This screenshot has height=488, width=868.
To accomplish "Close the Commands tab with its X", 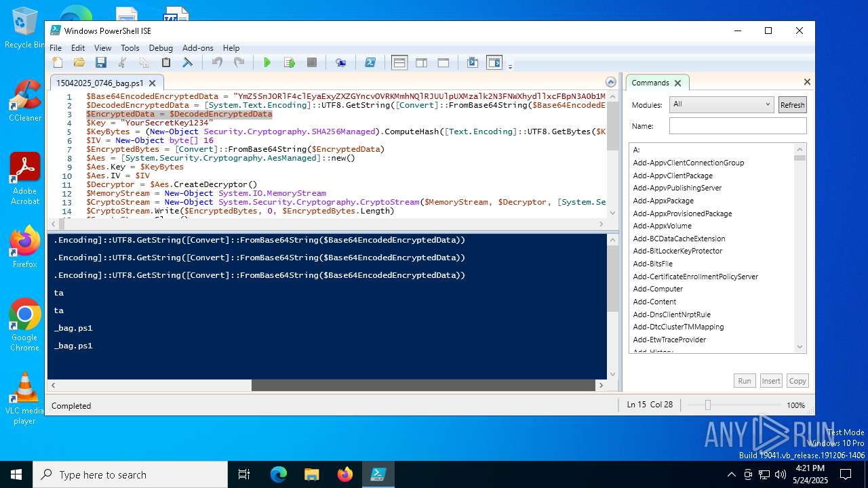I will pos(677,83).
